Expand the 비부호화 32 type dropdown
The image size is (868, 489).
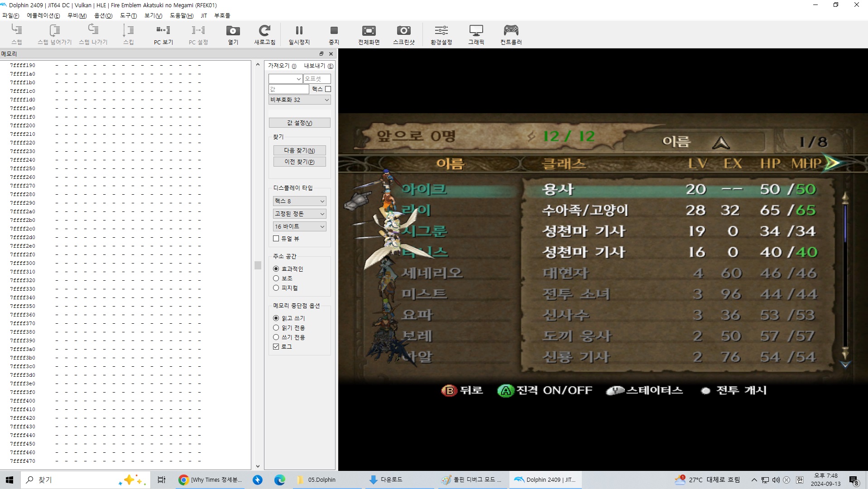coord(300,100)
